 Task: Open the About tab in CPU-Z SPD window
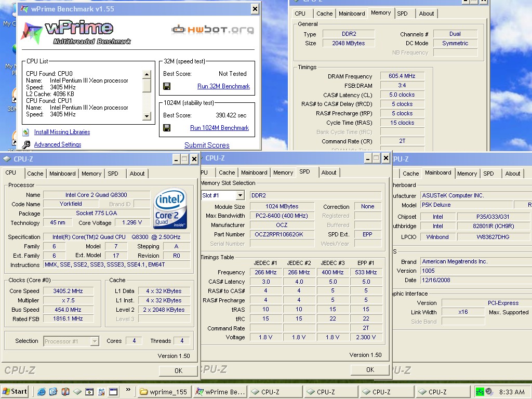pos(329,172)
